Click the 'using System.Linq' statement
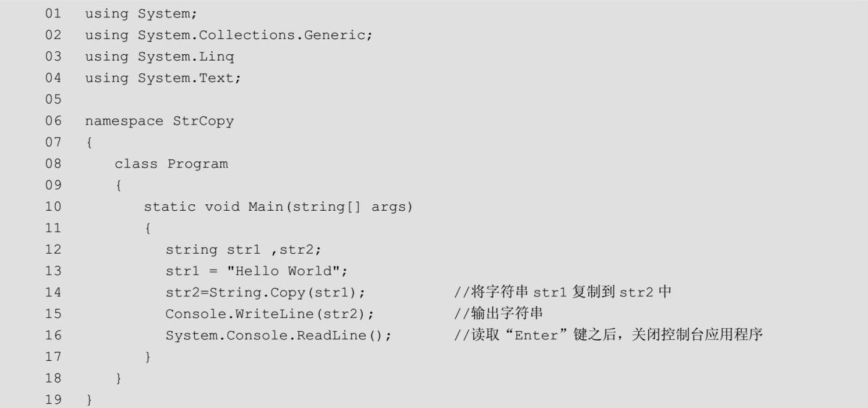The image size is (868, 408). coord(159,56)
